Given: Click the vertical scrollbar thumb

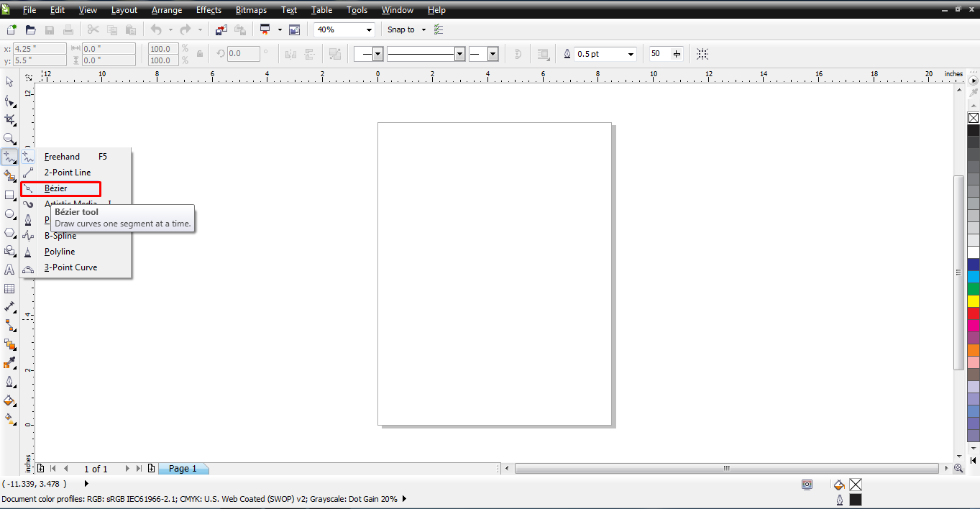Looking at the screenshot, I should pos(958,272).
